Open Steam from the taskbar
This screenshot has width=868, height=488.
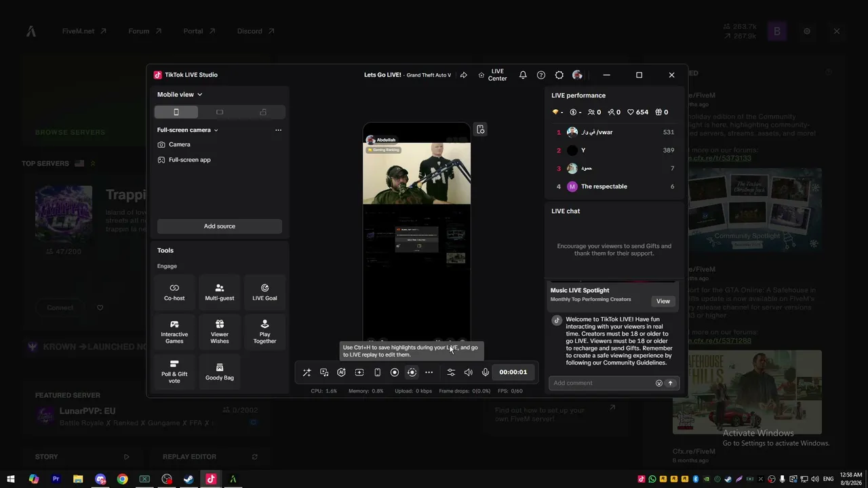pos(189,479)
